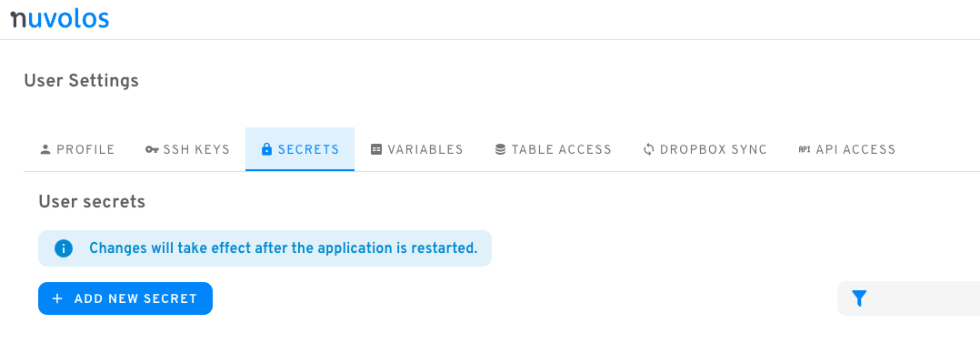
Task: Click the small API icon beside API Access
Action: pyautogui.click(x=805, y=149)
